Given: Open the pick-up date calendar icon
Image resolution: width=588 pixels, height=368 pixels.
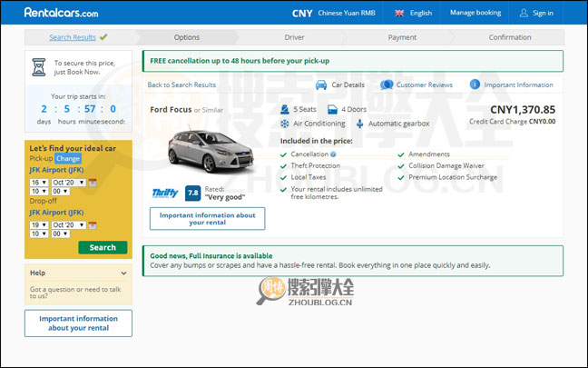Looking at the screenshot, I should pos(93,183).
